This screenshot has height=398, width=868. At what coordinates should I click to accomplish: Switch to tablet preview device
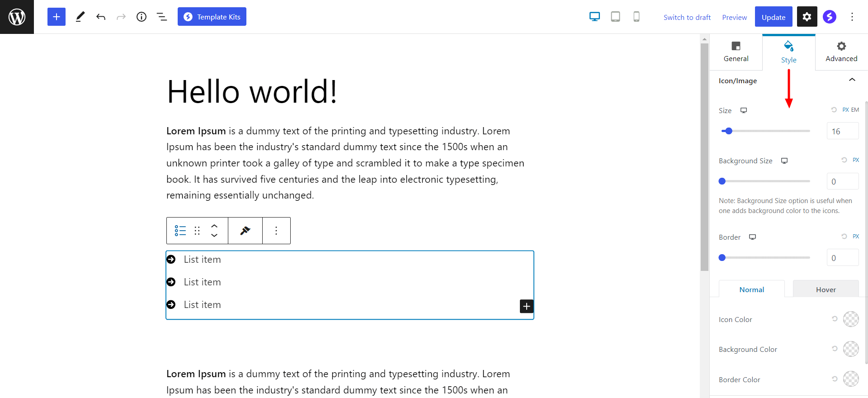coord(615,17)
